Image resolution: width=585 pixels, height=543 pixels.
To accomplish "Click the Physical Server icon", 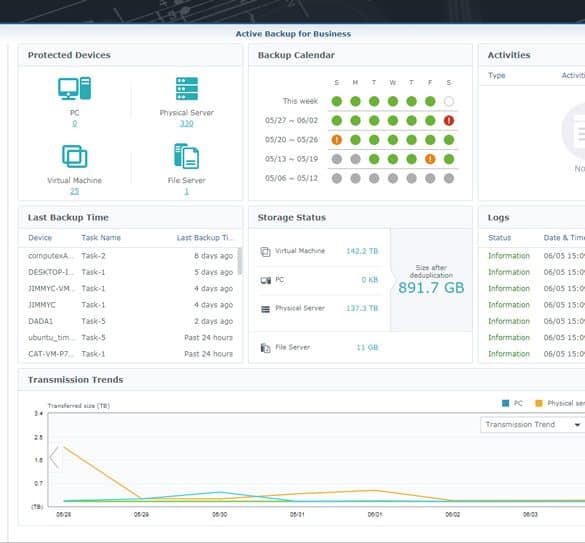I will (187, 88).
